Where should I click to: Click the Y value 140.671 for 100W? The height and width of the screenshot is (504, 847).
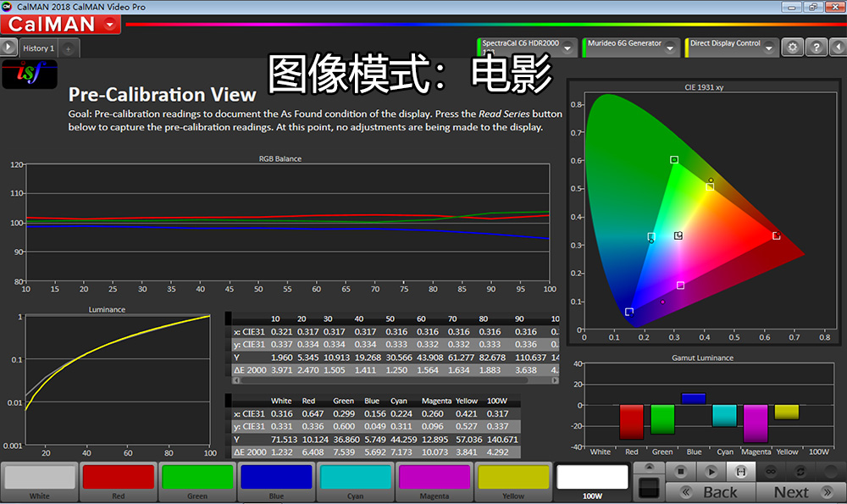click(501, 440)
